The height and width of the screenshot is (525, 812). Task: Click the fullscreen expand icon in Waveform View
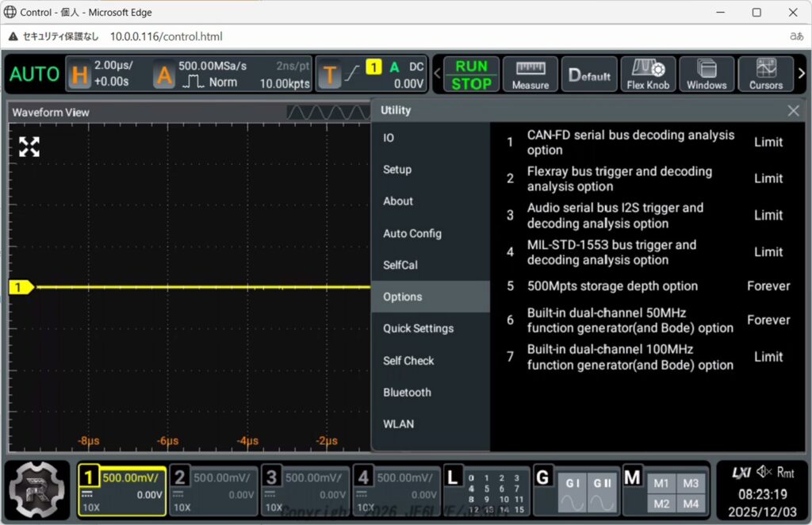pyautogui.click(x=29, y=146)
